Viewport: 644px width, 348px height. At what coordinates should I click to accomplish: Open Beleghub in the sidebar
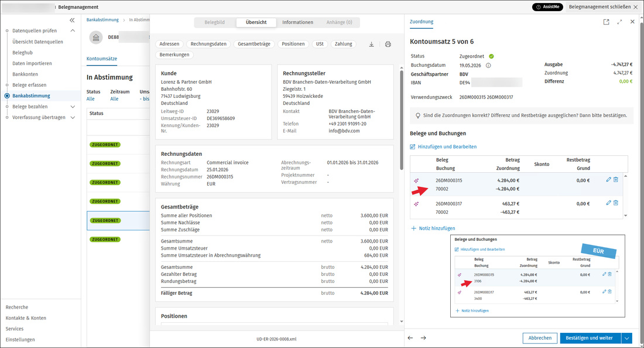click(23, 53)
